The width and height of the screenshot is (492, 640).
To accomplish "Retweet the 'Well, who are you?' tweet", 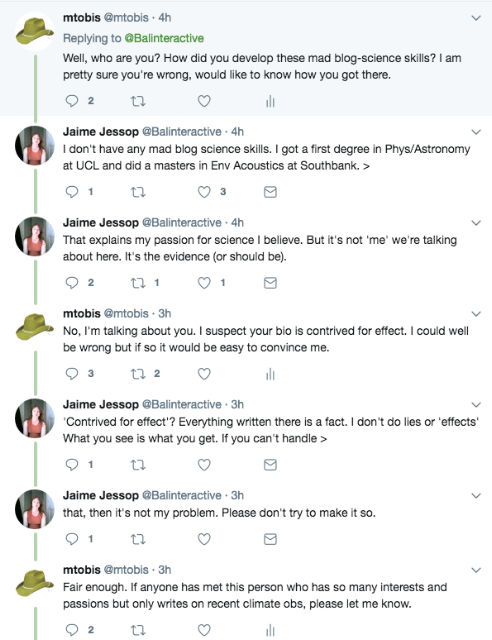I will coord(138,101).
